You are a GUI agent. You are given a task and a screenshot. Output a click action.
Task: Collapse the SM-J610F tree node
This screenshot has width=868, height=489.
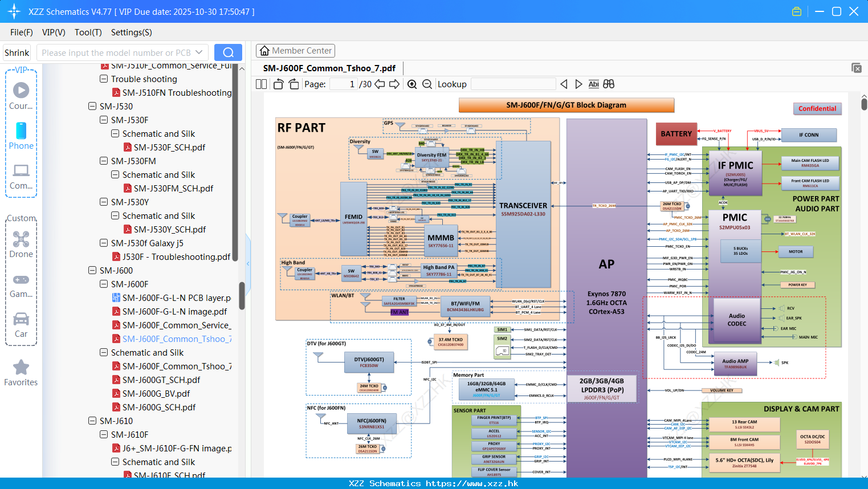tap(104, 434)
